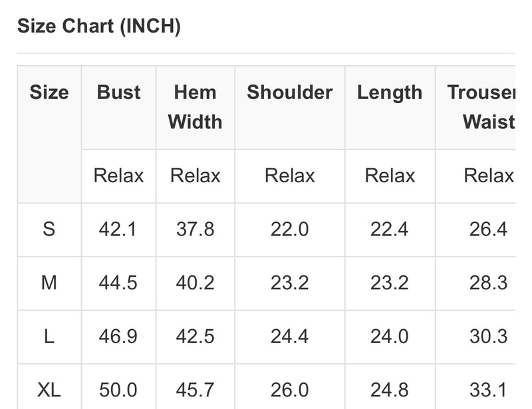Image resolution: width=532 pixels, height=409 pixels.
Task: Click the M size row label
Action: click(x=49, y=283)
